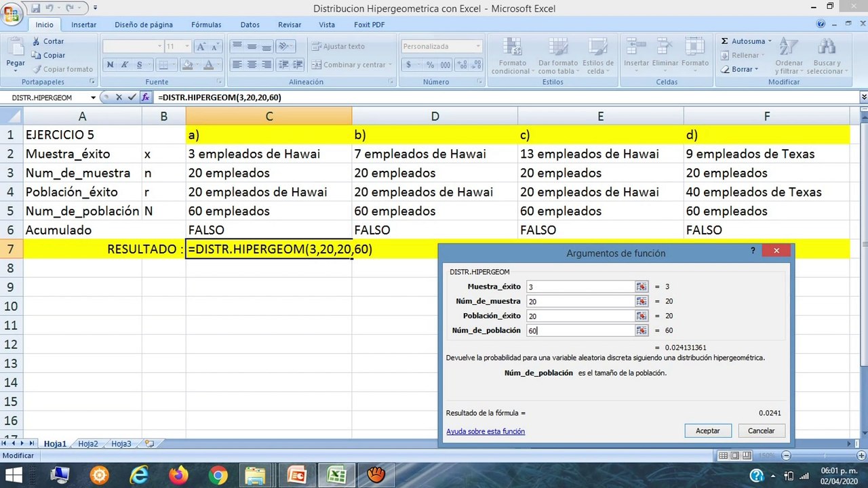Open the Datos ribbon tab
This screenshot has height=488, width=868.
click(250, 25)
